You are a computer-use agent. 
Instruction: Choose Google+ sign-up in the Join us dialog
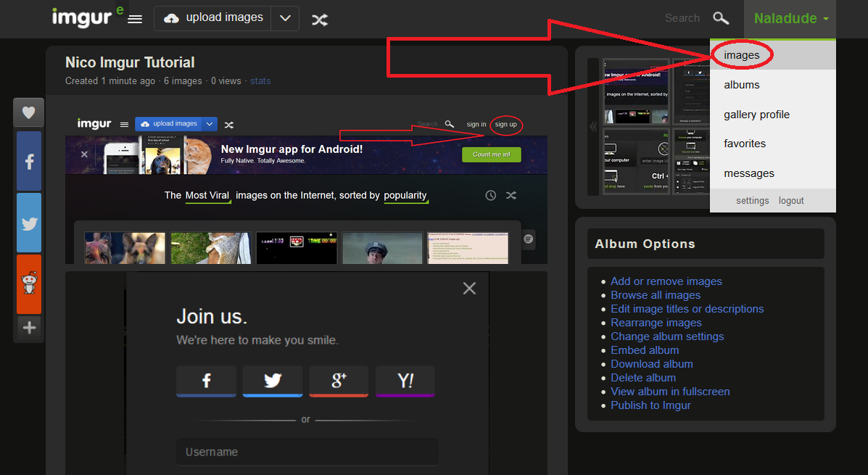point(339,381)
